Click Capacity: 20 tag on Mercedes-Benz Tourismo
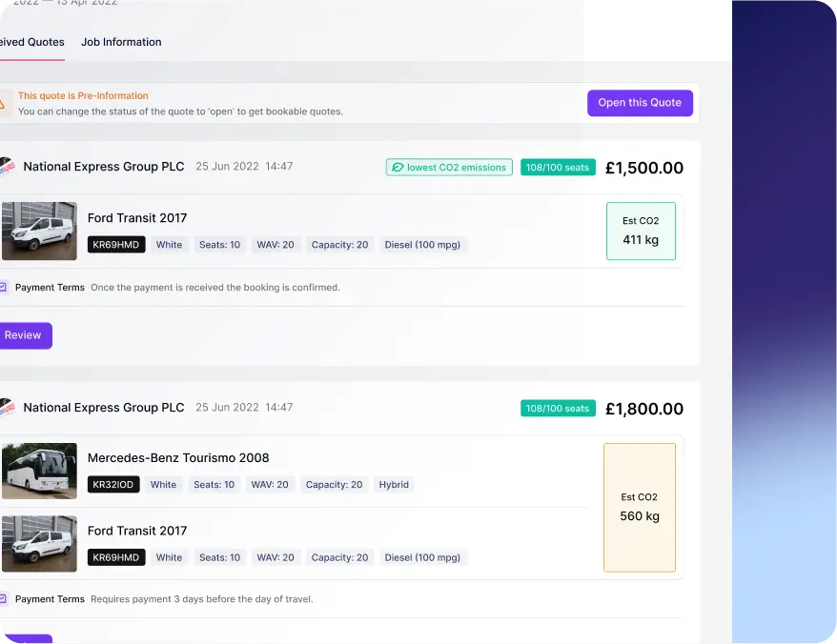 tap(335, 485)
